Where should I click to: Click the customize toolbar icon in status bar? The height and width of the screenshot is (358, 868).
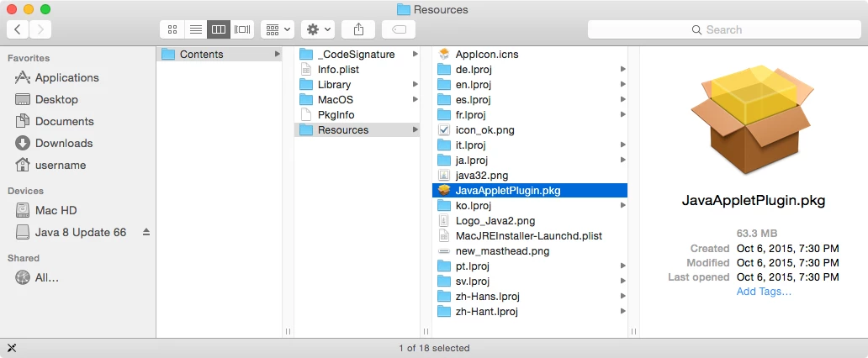pos(12,348)
